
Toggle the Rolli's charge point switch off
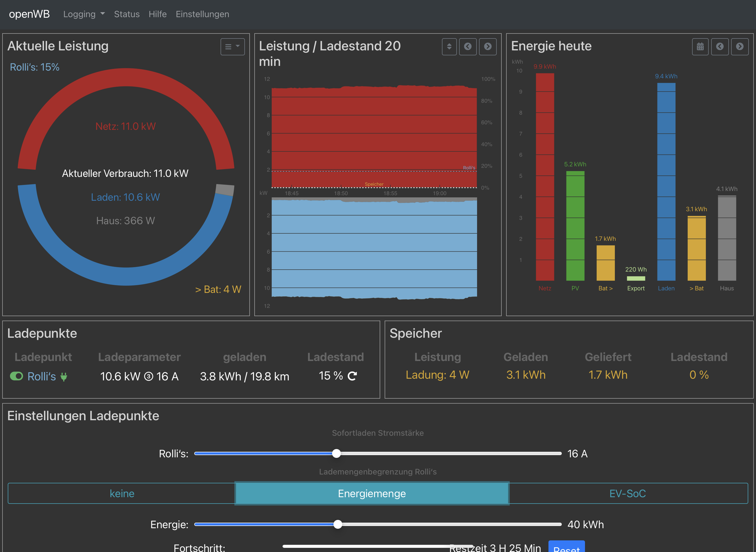tap(16, 376)
